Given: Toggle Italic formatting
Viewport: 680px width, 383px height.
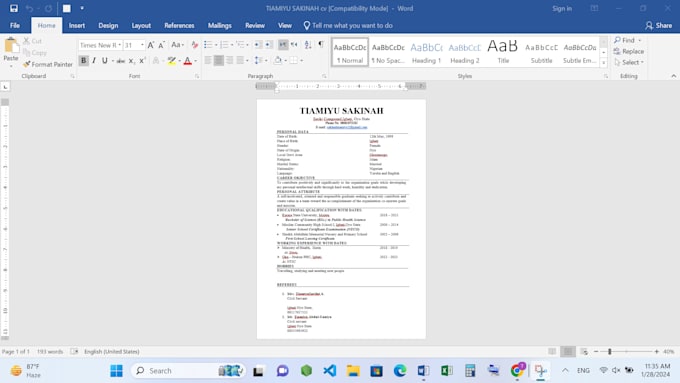Looking at the screenshot, I should tap(94, 61).
